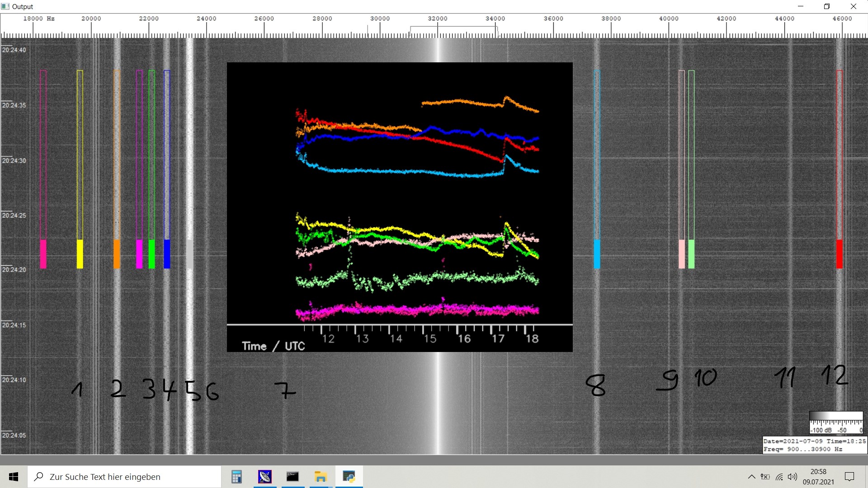Viewport: 868px width, 488px height.
Task: Click the 38000 frequency axis label
Action: click(x=611, y=19)
